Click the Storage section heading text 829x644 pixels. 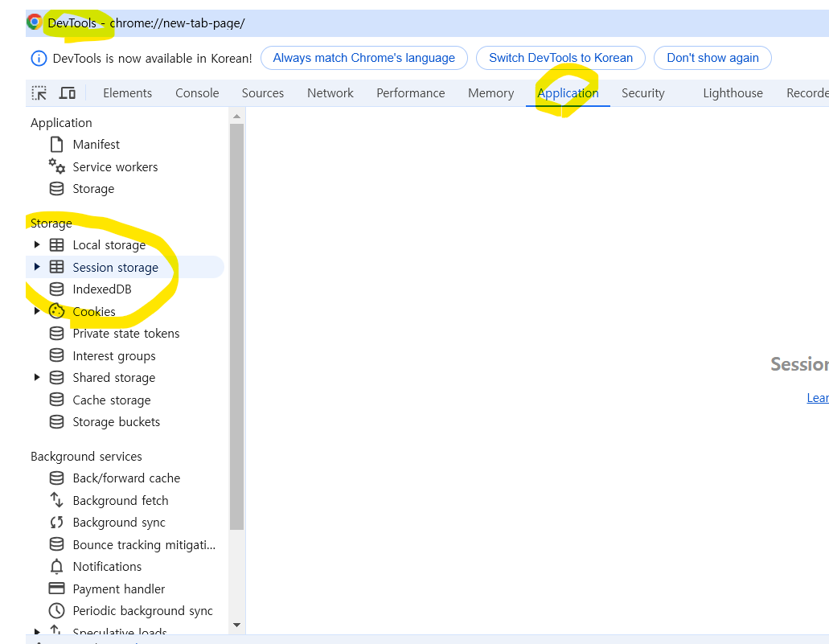(51, 224)
